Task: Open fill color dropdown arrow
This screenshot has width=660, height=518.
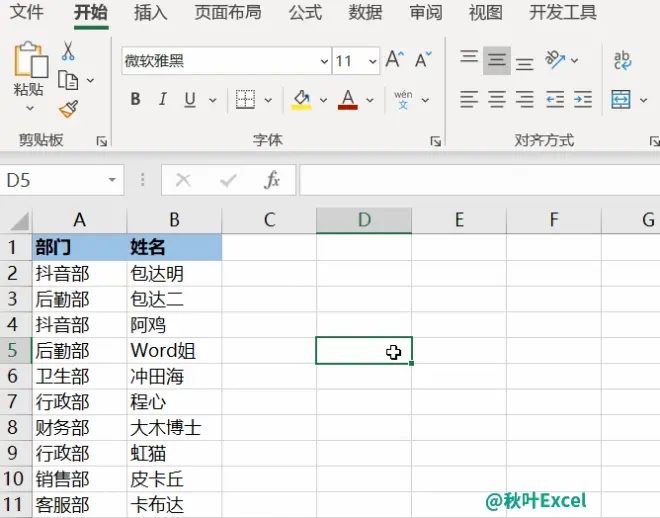Action: click(323, 100)
